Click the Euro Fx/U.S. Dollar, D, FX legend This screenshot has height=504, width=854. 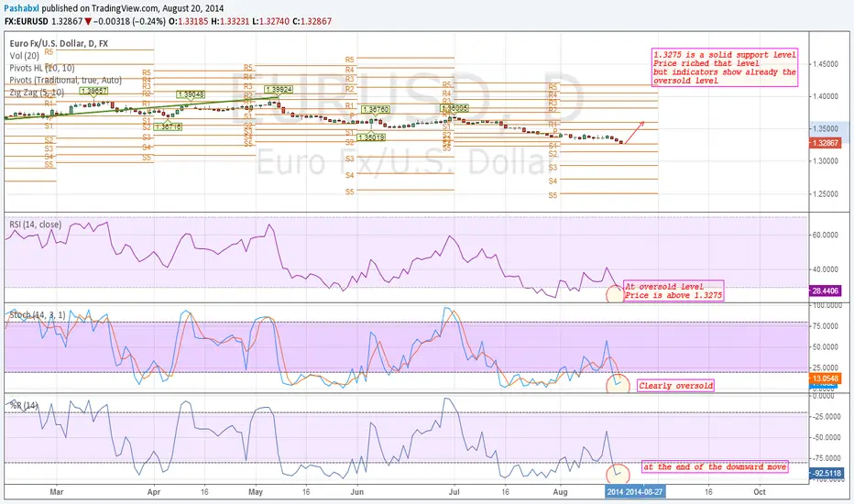pyautogui.click(x=59, y=44)
